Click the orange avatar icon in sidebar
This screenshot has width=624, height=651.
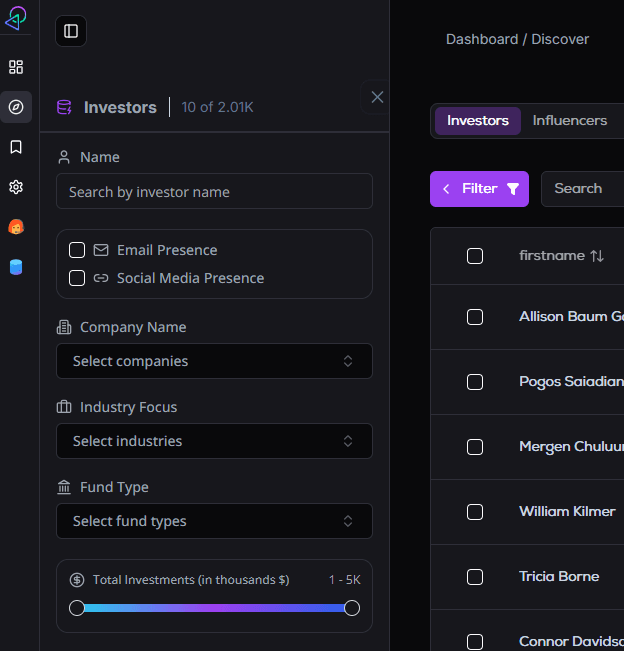click(16, 227)
